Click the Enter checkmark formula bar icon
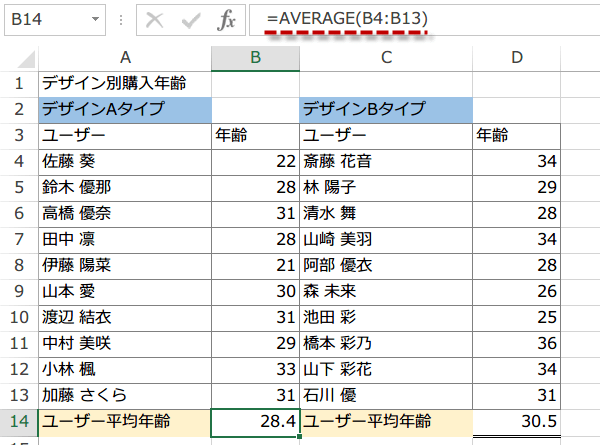Image resolution: width=600 pixels, height=445 pixels. pyautogui.click(x=191, y=20)
